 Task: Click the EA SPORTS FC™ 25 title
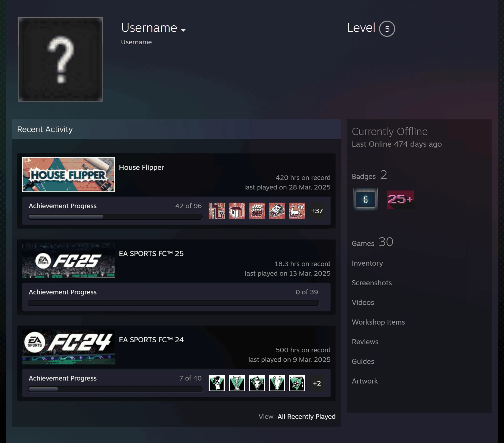151,254
